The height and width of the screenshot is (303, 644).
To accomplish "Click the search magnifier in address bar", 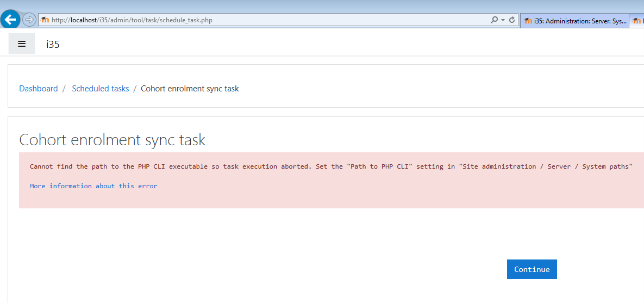I will [495, 20].
